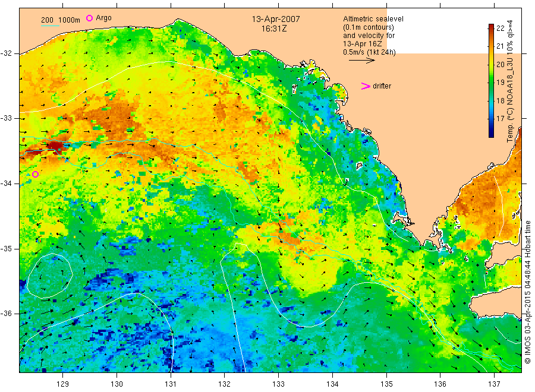Click the color bar value 17
The height and width of the screenshot is (392, 535).
pyautogui.click(x=500, y=119)
